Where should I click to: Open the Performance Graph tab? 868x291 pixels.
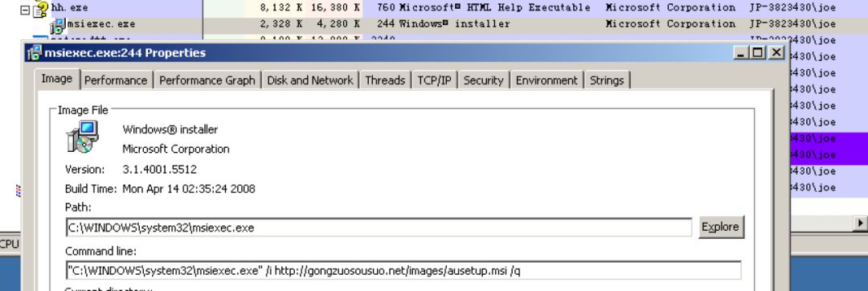coord(207,80)
